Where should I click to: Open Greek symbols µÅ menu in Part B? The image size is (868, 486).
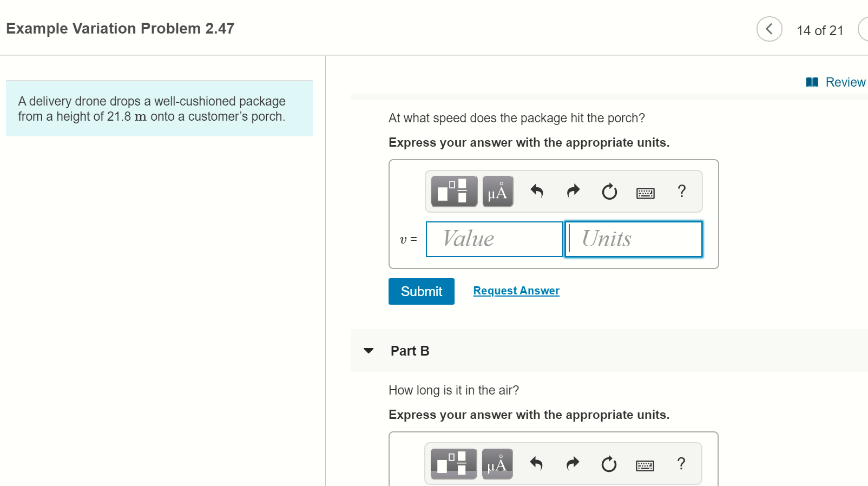click(497, 463)
